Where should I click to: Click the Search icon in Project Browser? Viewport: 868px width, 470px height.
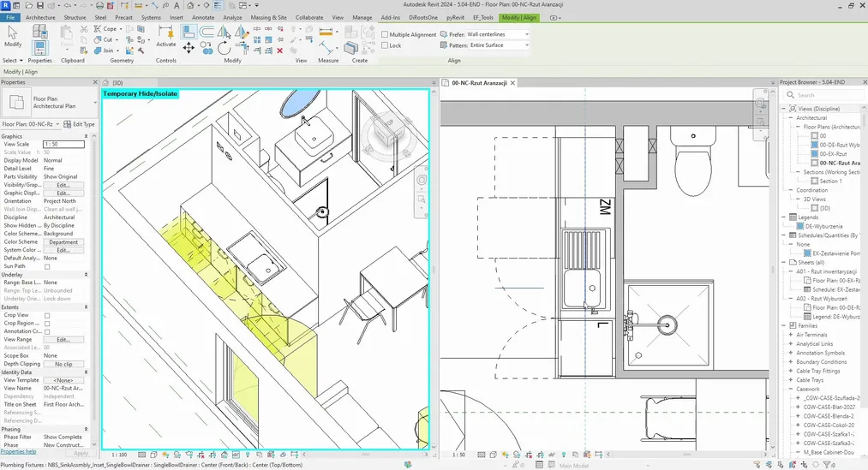click(791, 95)
